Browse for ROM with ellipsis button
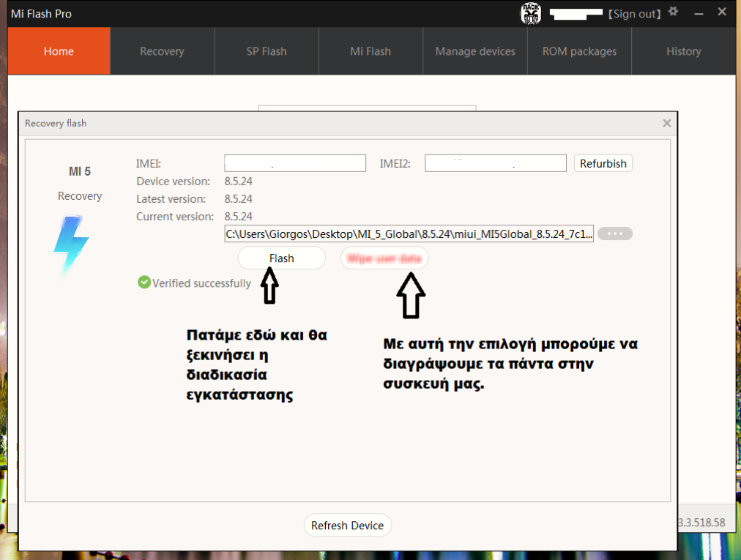 tap(615, 234)
